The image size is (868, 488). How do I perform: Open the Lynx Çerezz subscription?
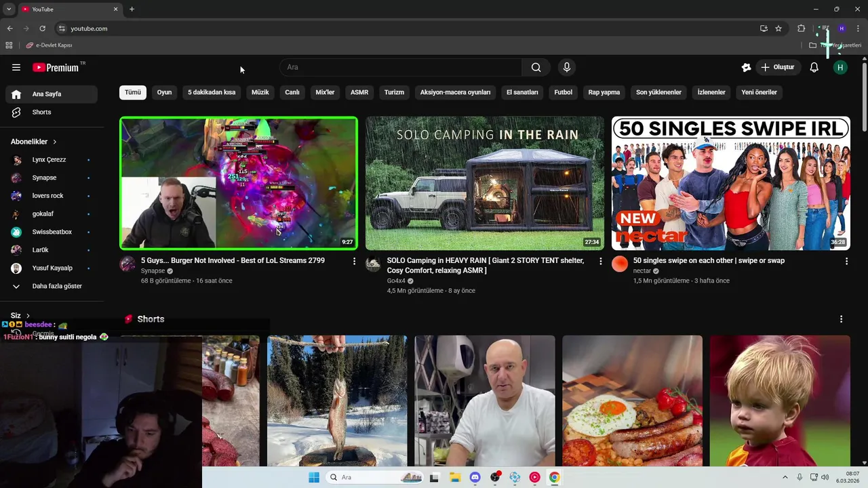pos(52,160)
